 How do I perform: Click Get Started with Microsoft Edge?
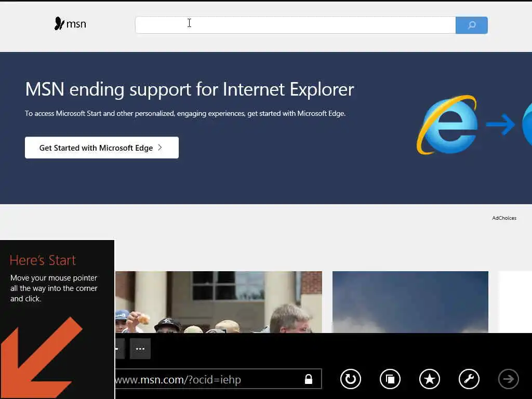pos(102,148)
